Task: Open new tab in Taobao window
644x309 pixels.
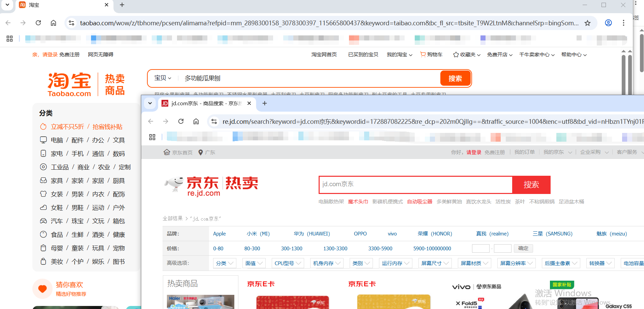Action: pyautogui.click(x=122, y=5)
